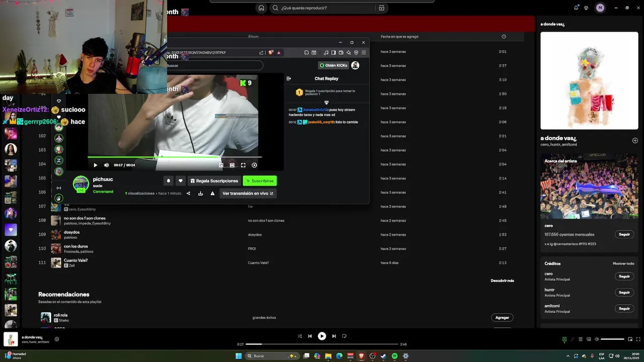The image size is (644, 362).
Task: Sort by the 'Álbum' column header
Action: pyautogui.click(x=253, y=36)
